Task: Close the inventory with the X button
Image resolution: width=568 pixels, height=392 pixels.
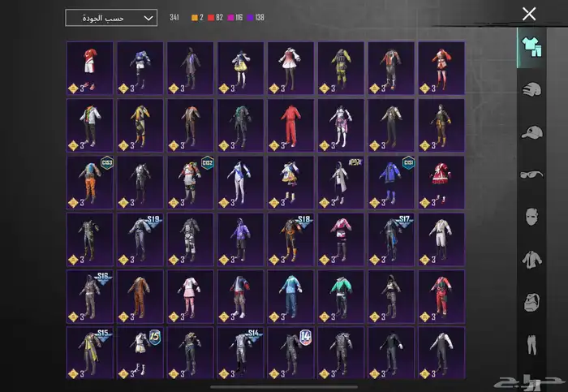Action: pos(529,14)
